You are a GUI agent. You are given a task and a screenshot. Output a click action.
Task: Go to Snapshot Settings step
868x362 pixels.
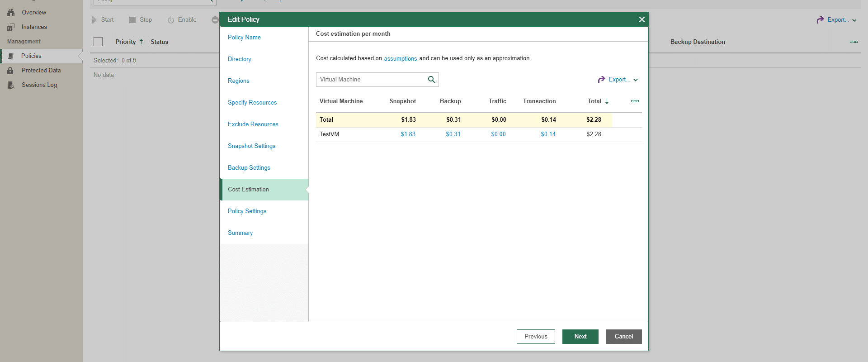coord(251,146)
